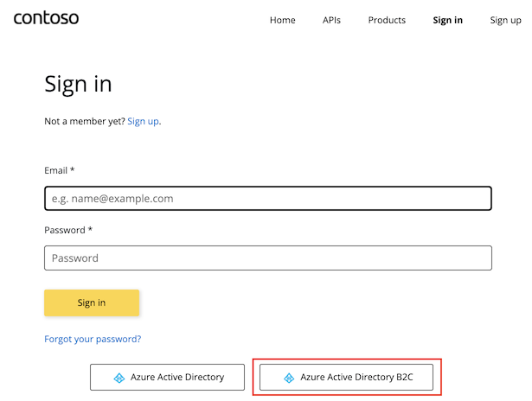Click the Azure Active Directory diamond icon

[x=119, y=378]
